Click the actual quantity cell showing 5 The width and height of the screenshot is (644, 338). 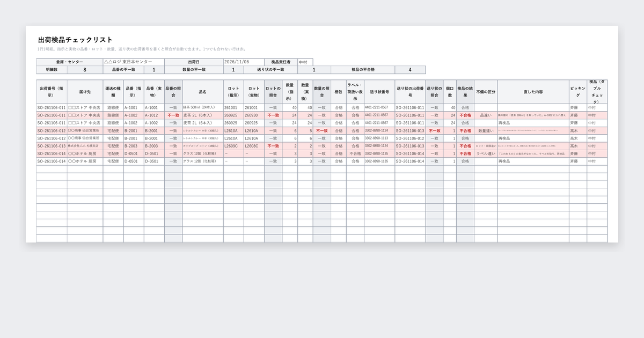point(305,131)
